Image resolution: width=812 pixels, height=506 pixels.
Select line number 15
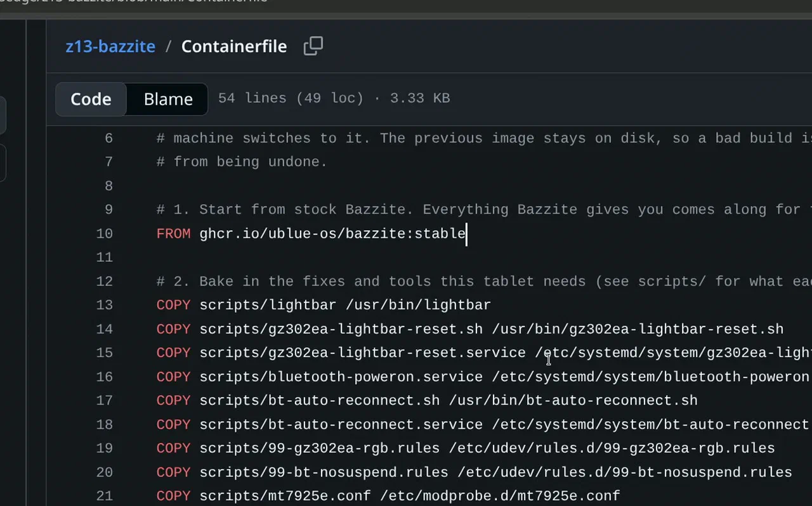tap(105, 353)
